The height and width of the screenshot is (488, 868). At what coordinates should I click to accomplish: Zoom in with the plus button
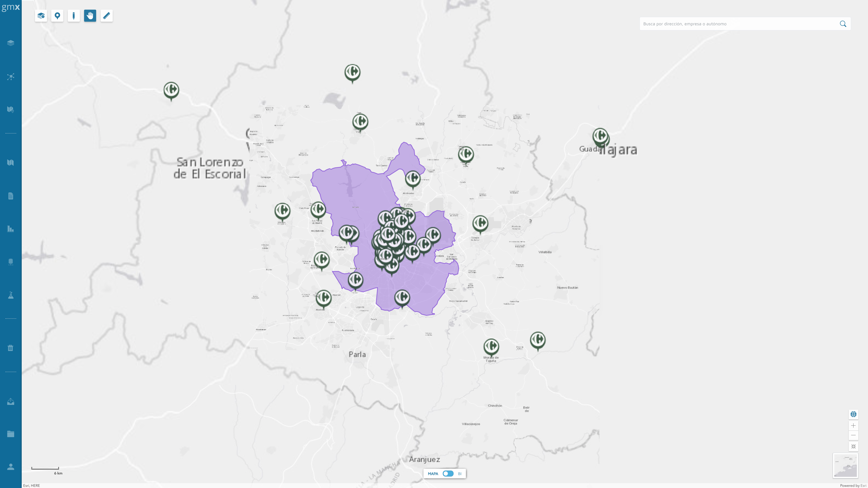point(853,425)
